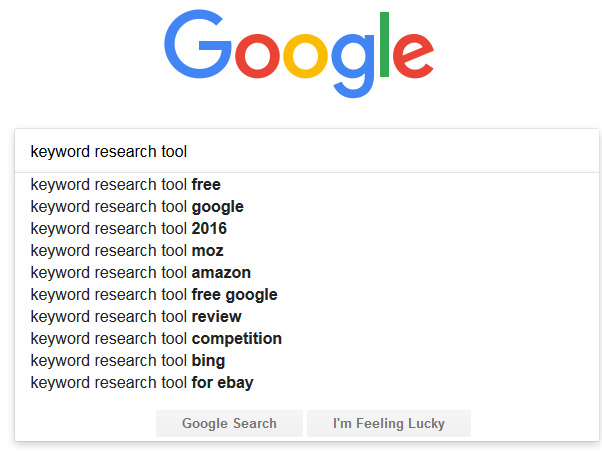Choose the 'keyword research tool amazon' suggestion

[141, 273]
